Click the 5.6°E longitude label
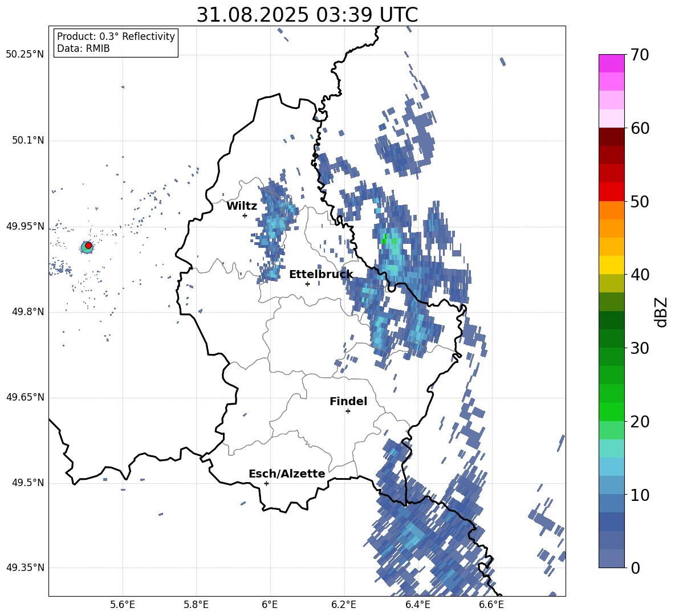675x616 pixels. coord(123,605)
